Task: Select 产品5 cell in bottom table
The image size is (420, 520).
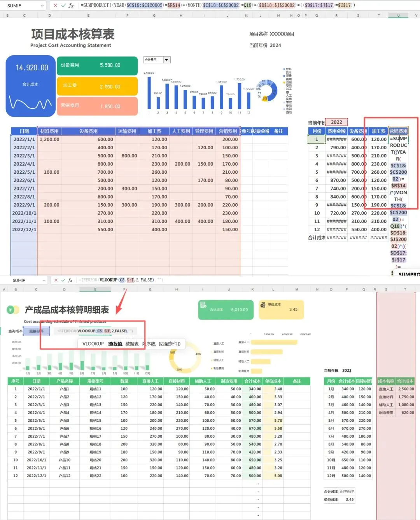Action: (65, 421)
